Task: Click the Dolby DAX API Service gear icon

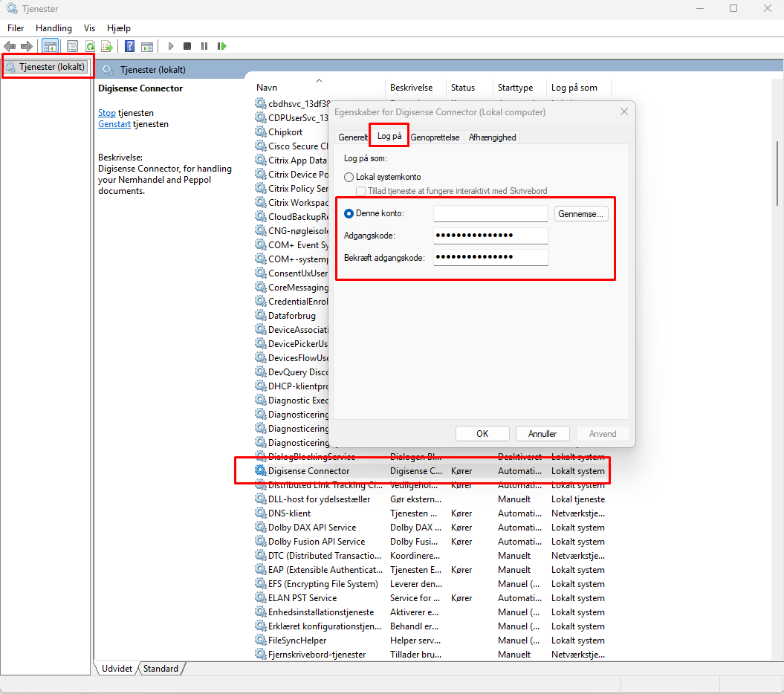Action: 261,527
